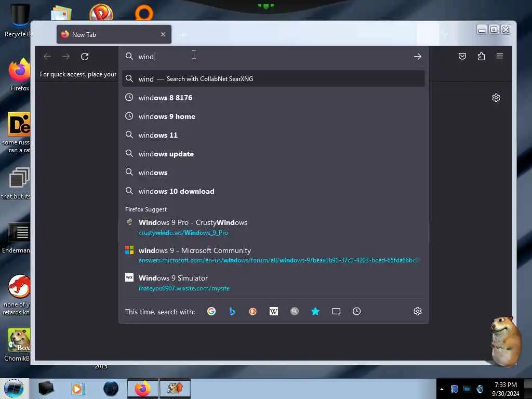Open the ChomikBox desktop icon
The height and width of the screenshot is (399, 532).
pos(18,345)
